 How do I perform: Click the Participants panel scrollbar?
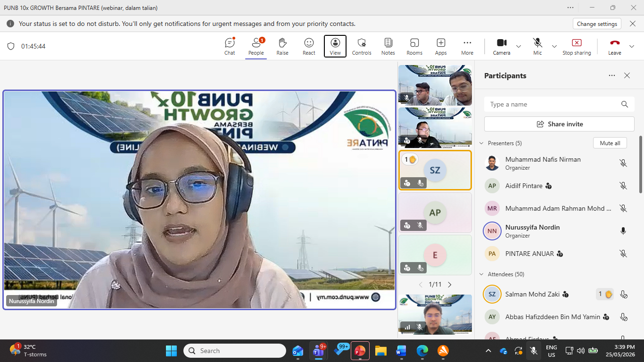(640, 164)
